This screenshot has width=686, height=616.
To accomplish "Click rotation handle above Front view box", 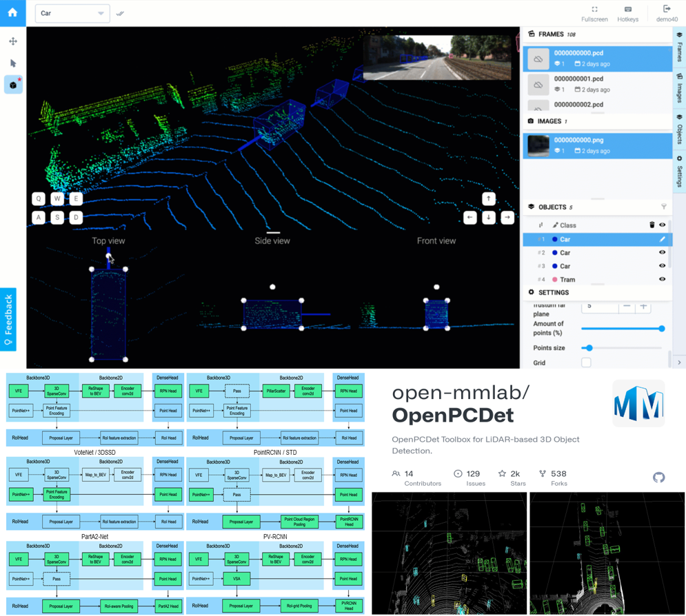I will (436, 287).
